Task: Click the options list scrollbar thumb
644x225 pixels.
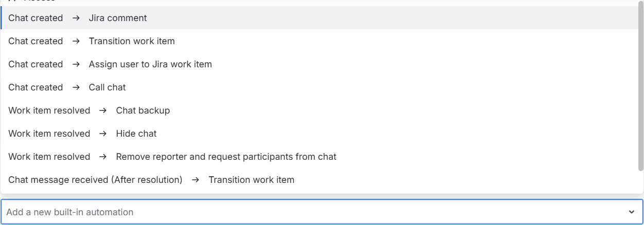Action: coord(640,87)
